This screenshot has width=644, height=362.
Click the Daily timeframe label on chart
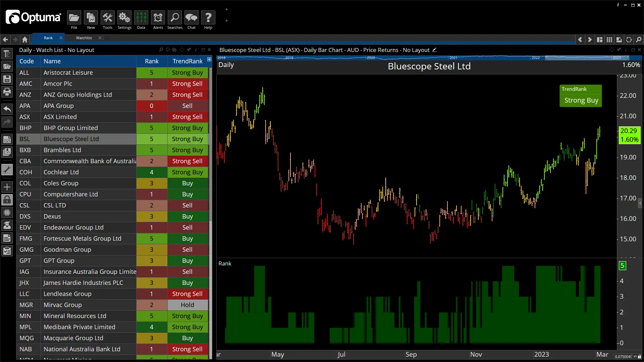(226, 65)
